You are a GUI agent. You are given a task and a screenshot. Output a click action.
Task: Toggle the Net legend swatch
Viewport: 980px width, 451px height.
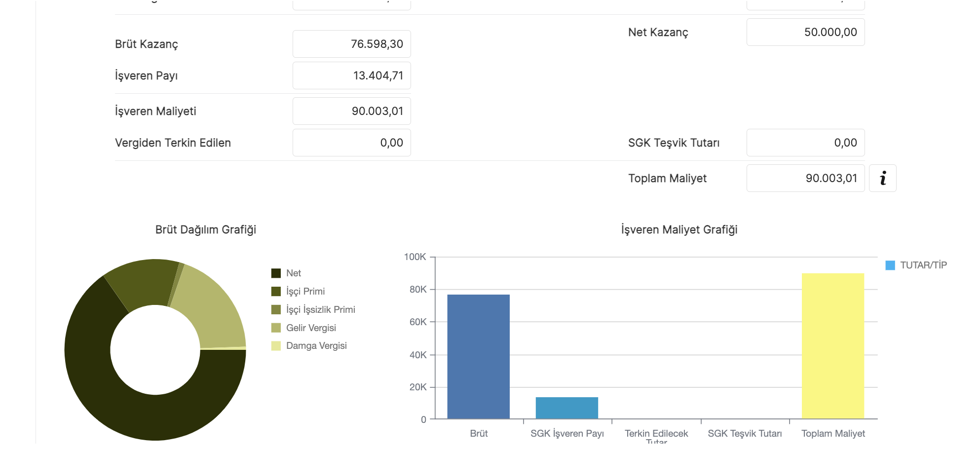coord(276,273)
